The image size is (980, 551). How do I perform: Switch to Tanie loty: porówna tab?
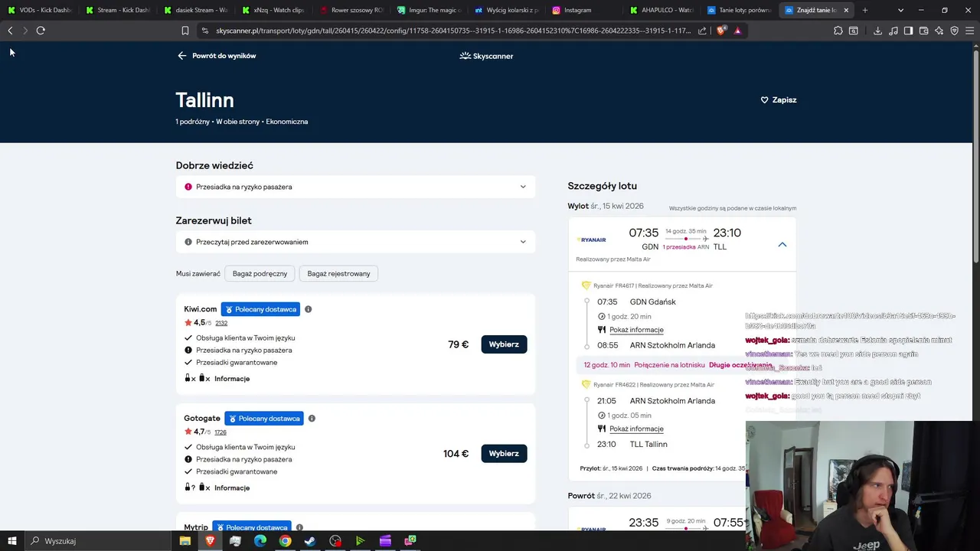tap(740, 10)
